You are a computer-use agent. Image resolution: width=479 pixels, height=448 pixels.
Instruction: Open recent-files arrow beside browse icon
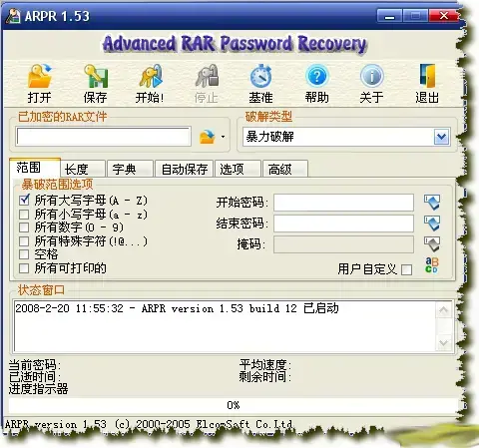[223, 137]
